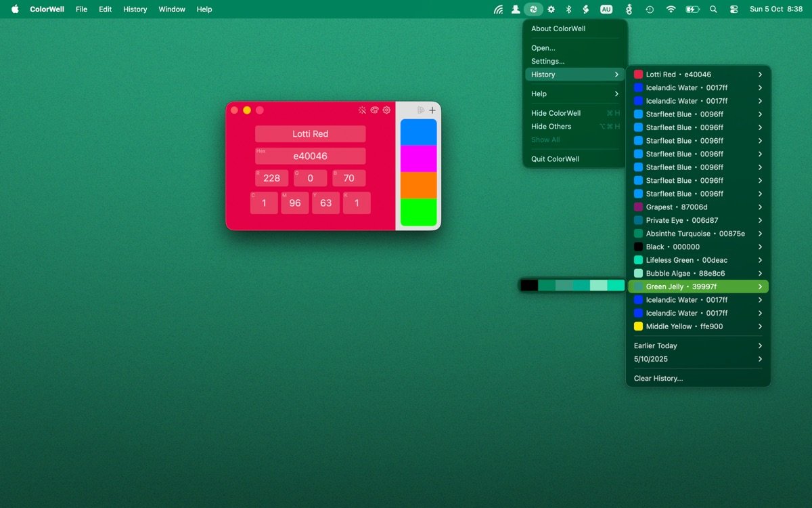Click the Spotlight search icon

click(x=713, y=9)
